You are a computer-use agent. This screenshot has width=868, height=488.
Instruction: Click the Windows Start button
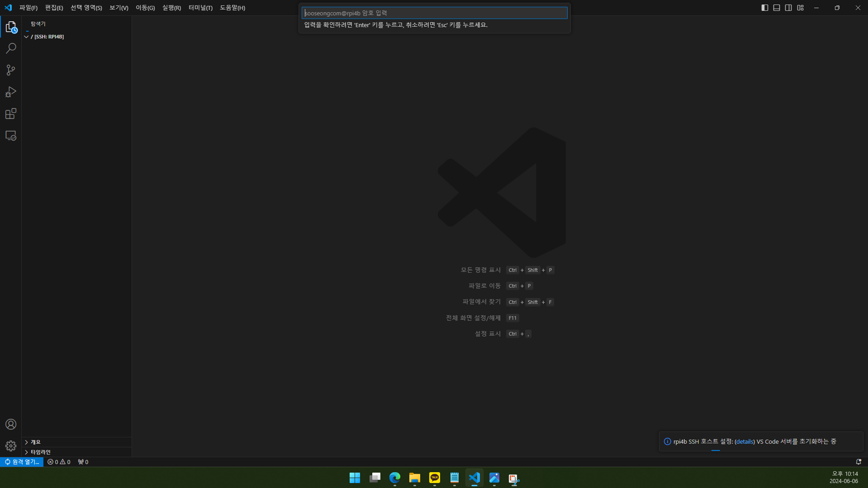click(x=355, y=478)
